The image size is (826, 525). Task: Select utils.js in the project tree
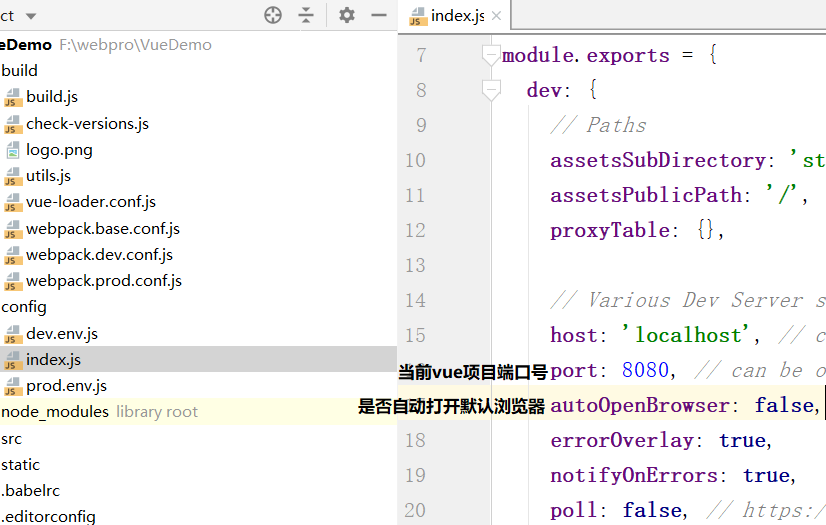coord(48,176)
